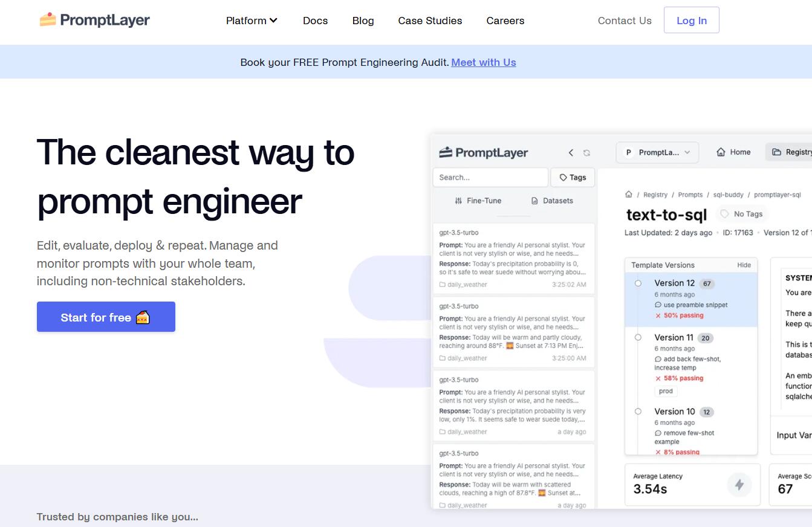Click Prompts in the breadcrumb
Image resolution: width=812 pixels, height=527 pixels.
click(x=690, y=195)
